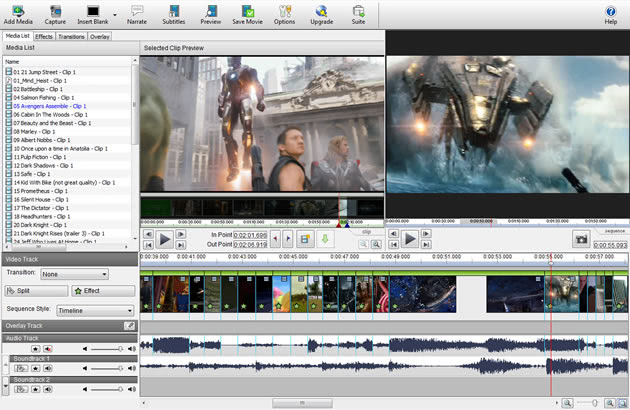Launch the Preview toolbar button
The image size is (630, 410).
pyautogui.click(x=211, y=15)
